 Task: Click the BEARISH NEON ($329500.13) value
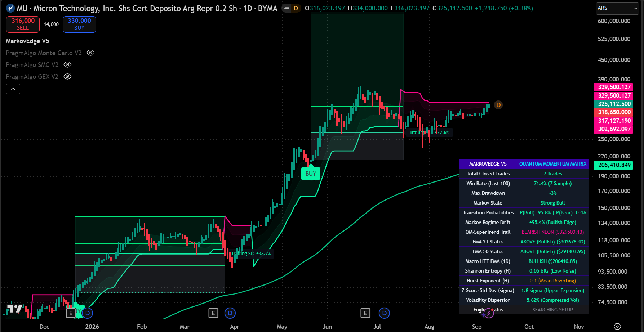pos(553,232)
